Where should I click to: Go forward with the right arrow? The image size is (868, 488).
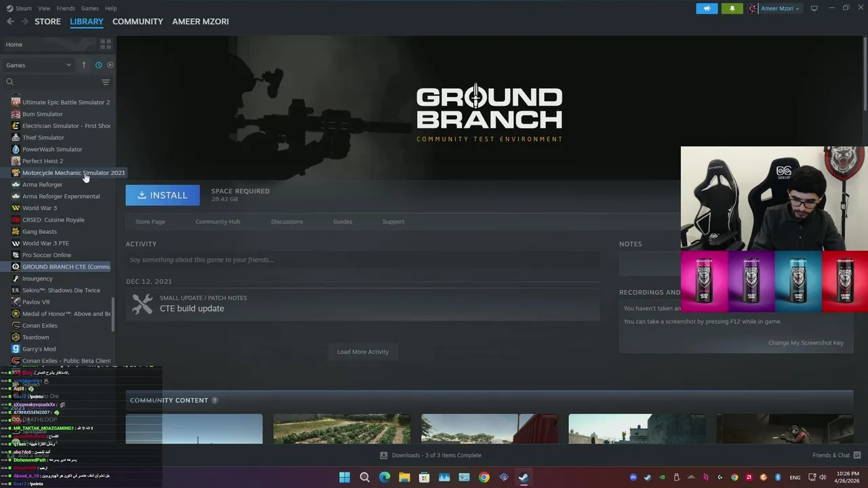tap(24, 22)
